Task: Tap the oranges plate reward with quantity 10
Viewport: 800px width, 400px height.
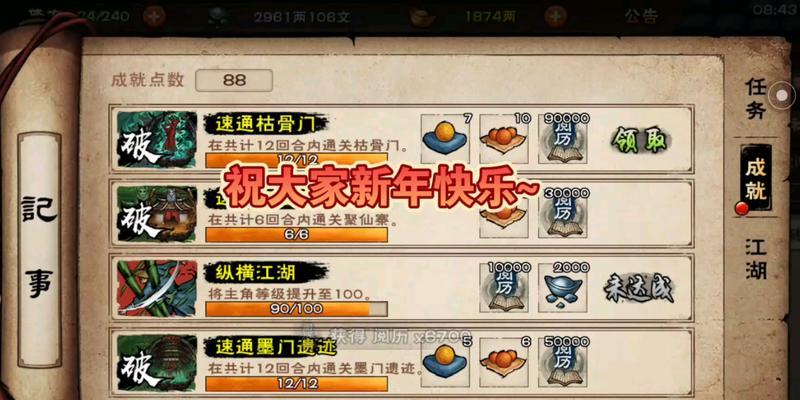Action: 504,139
